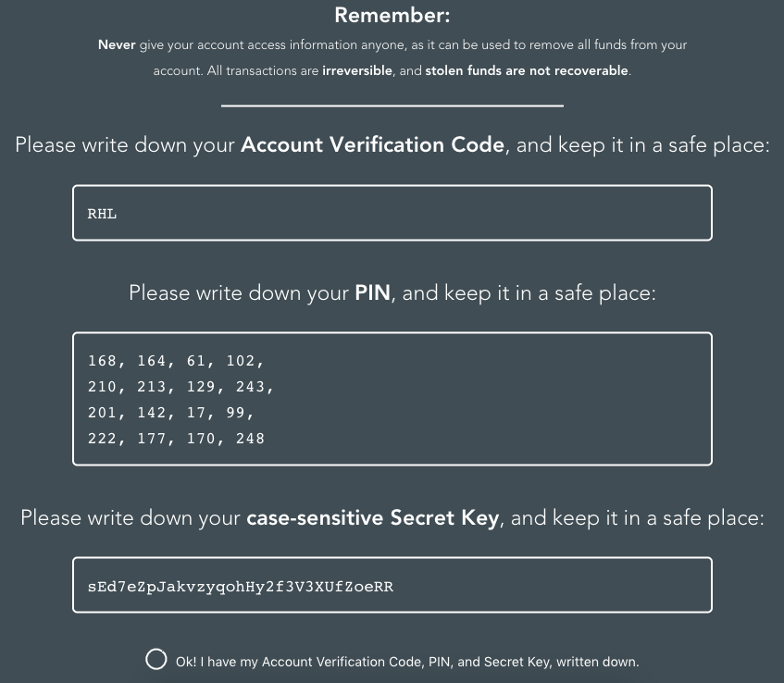This screenshot has height=683, width=784.
Task: Click the Account Verification Code field containing RHL
Action: 392,214
